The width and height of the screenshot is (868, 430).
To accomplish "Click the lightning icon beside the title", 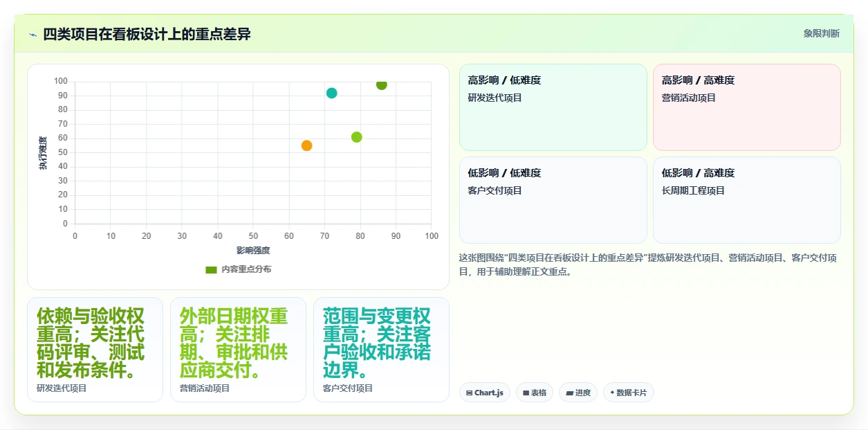I will pos(33,34).
